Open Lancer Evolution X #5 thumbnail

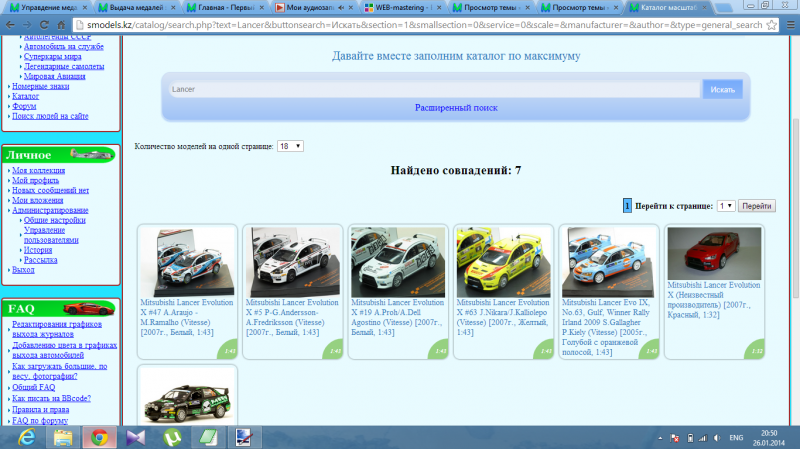point(293,262)
